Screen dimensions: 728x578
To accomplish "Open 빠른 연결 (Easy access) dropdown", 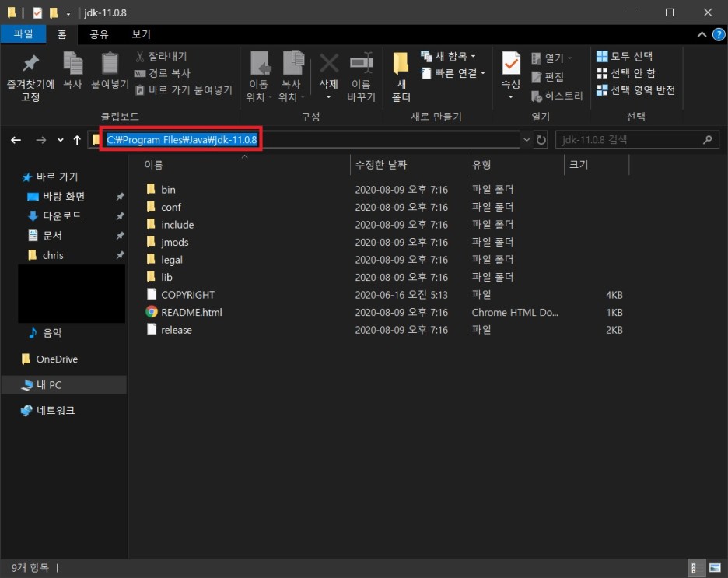I will pyautogui.click(x=453, y=73).
